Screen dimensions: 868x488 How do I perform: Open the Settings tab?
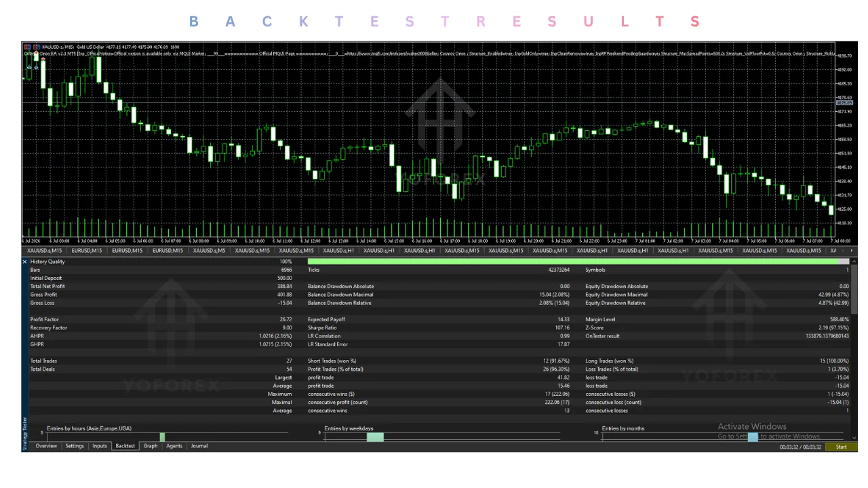point(75,446)
